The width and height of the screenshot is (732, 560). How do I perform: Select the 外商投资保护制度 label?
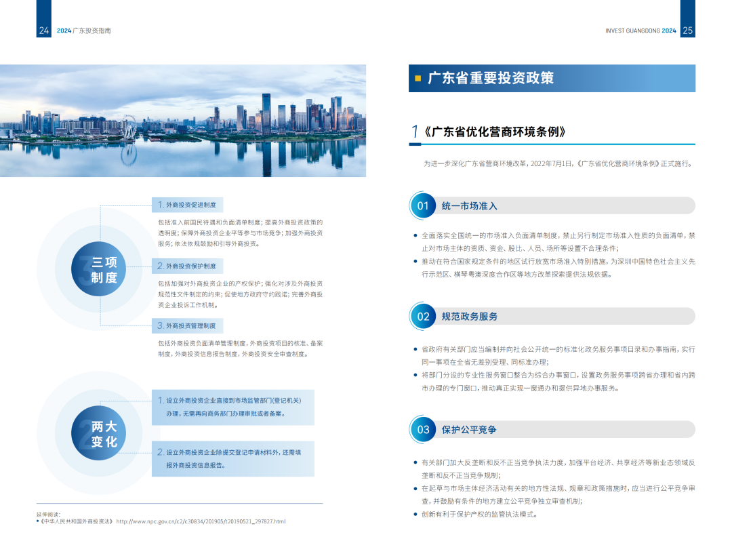188,266
